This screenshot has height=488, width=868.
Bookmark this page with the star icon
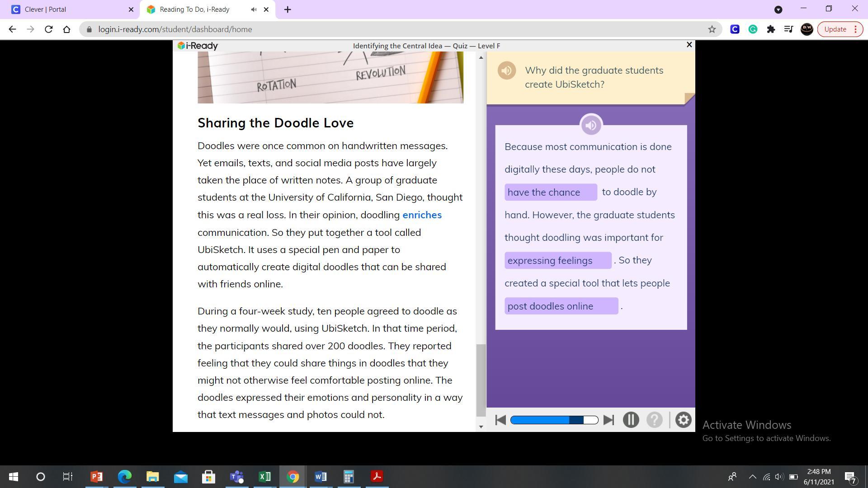click(x=712, y=29)
